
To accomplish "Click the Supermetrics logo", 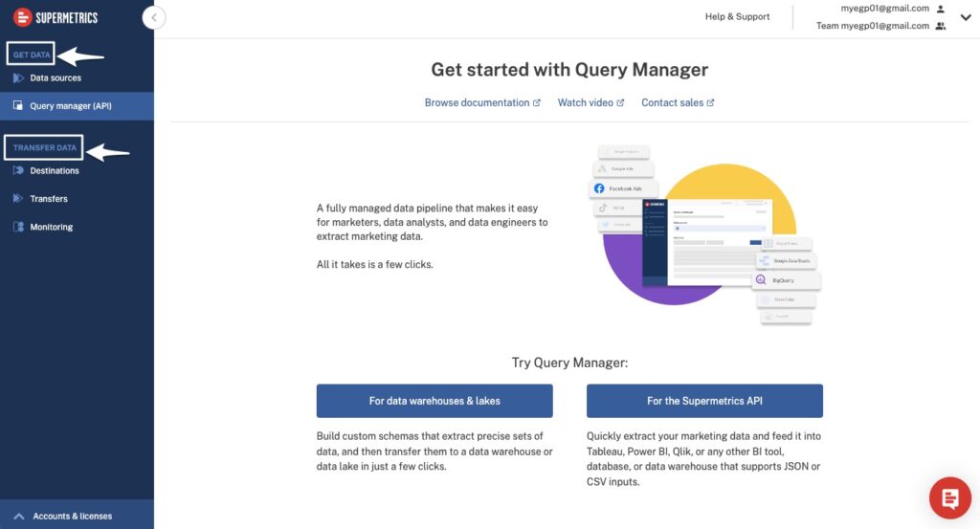I will point(56,17).
